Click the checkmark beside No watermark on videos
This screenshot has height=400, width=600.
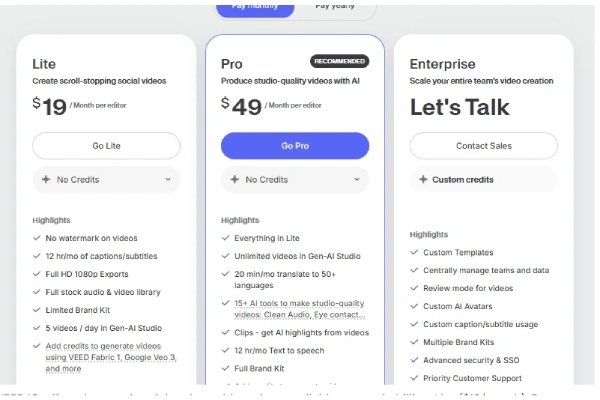[x=36, y=239]
